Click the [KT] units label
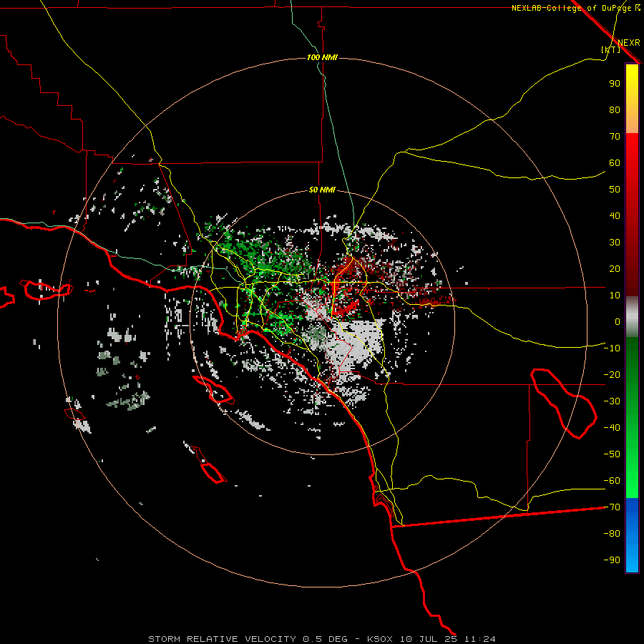This screenshot has height=644, width=644. (611, 49)
